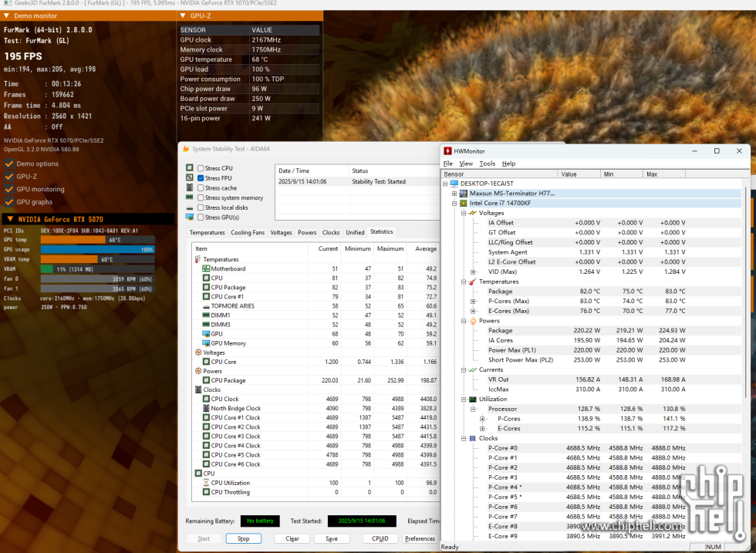The height and width of the screenshot is (553, 756).
Task: Expand P-Cores (Max) under Temperatures
Action: [x=473, y=302]
